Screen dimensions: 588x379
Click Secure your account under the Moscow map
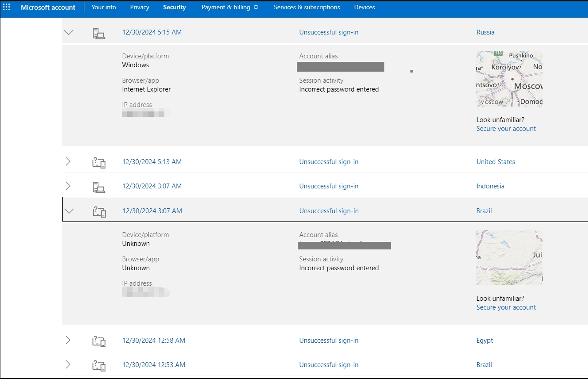tap(506, 129)
